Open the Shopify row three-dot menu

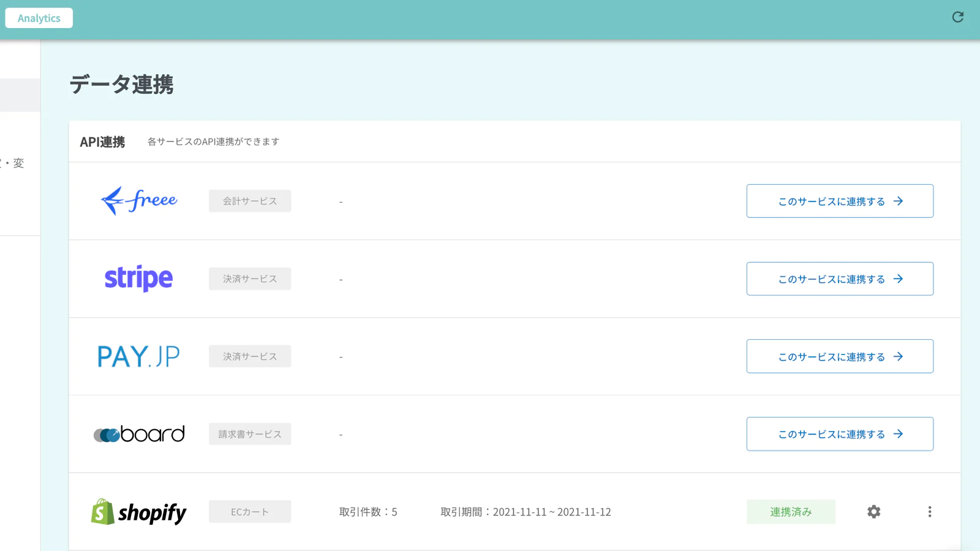930,512
